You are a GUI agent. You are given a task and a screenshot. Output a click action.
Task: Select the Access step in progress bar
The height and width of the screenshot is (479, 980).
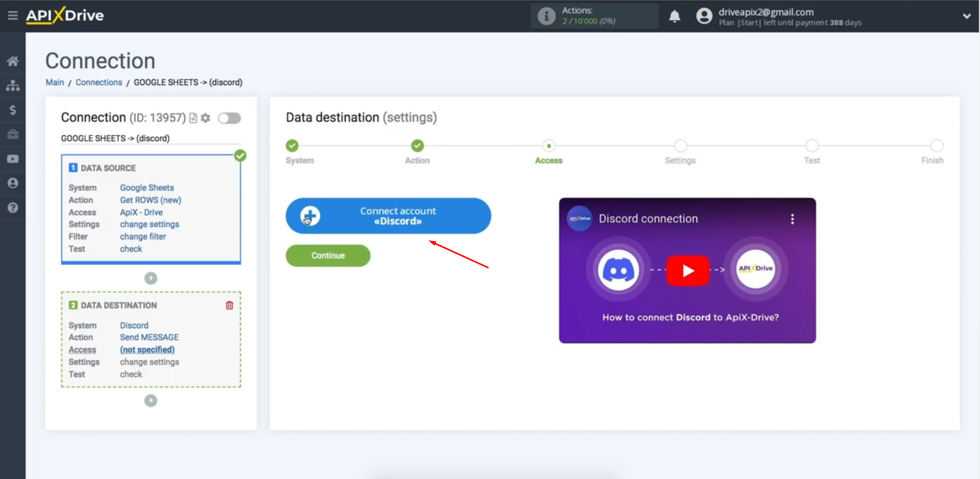point(549,145)
